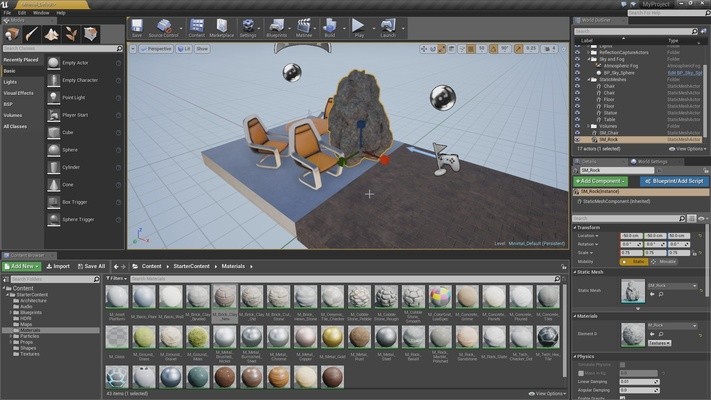This screenshot has width=711, height=400.
Task: Open the Static Mesh SM_Rock asset dropdown
Action: tap(672, 286)
